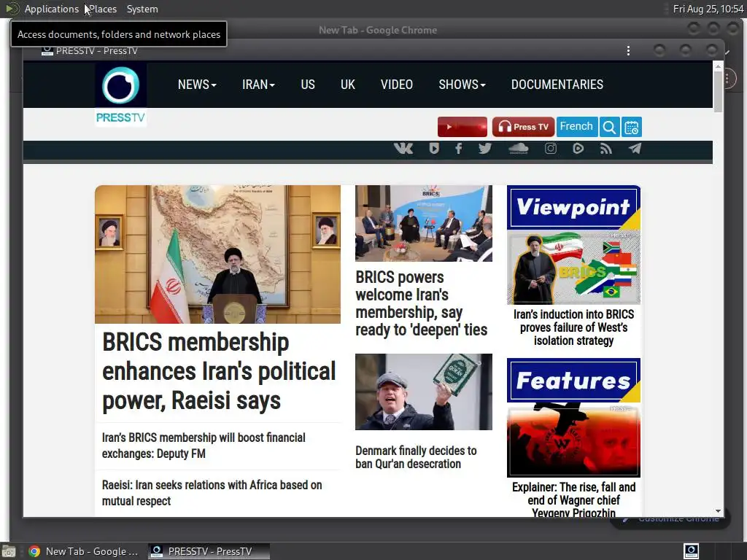Viewport: 747px width, 560px height.
Task: Click the Qur'an holding man thumbnail
Action: (424, 392)
